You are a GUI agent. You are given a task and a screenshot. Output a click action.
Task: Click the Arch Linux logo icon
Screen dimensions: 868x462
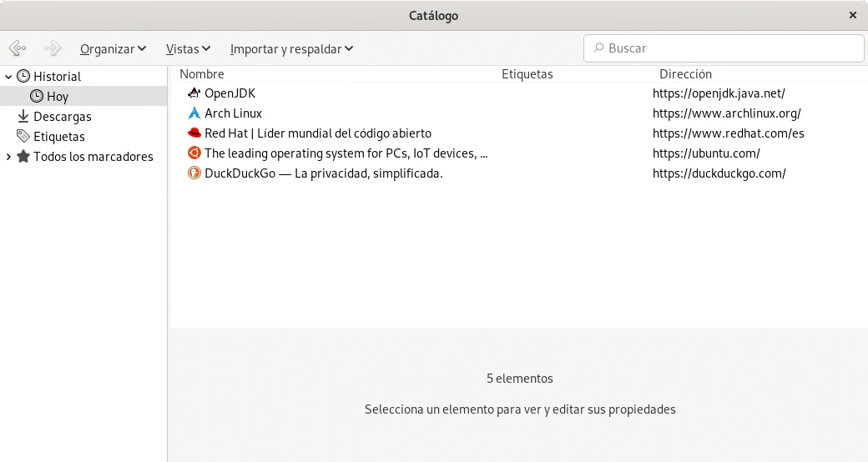(x=194, y=113)
